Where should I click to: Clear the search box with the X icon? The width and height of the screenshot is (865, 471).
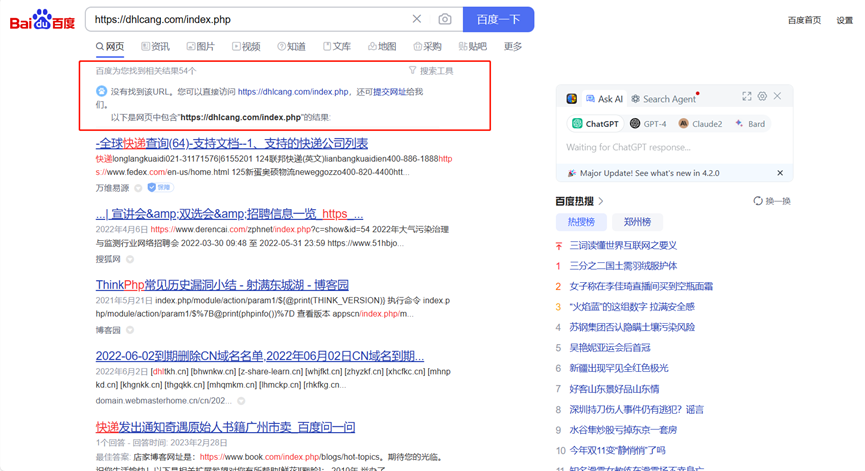pyautogui.click(x=417, y=19)
